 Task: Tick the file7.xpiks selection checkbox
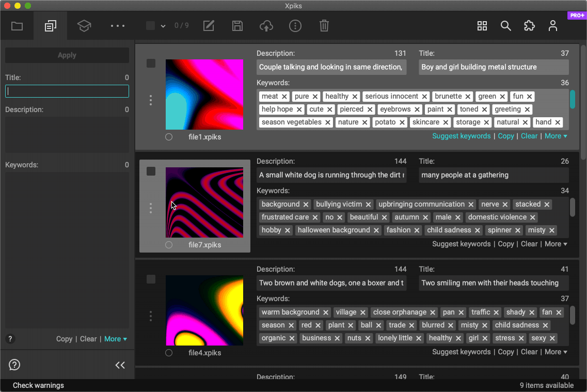pyautogui.click(x=151, y=171)
